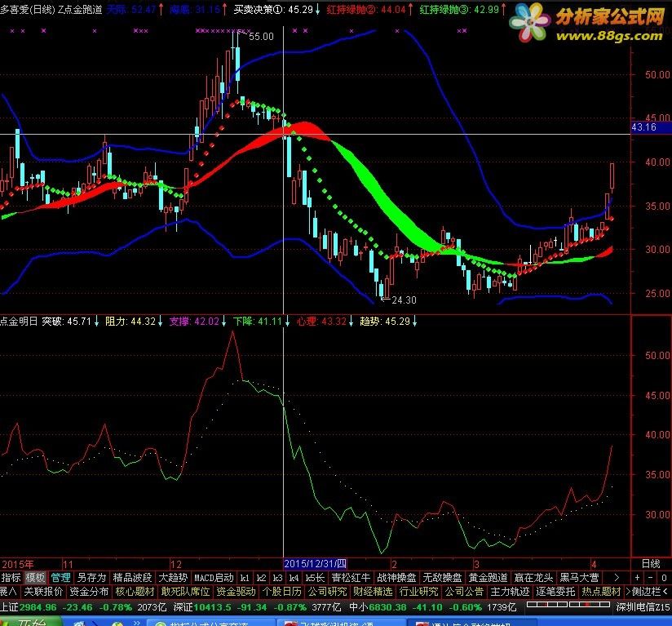672x626 pixels.
Task: Open 行业研究 tab
Action: tap(418, 591)
